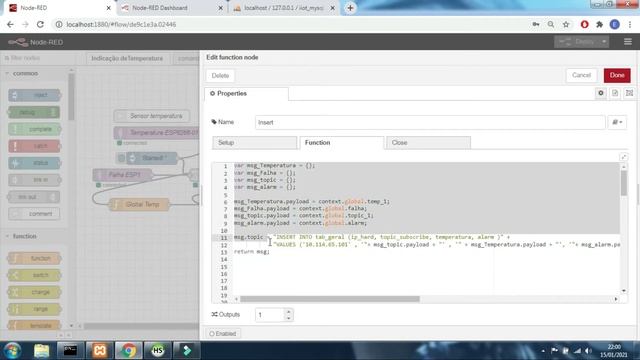Click the Deploy button
This screenshot has height=360, width=640.
577,42
